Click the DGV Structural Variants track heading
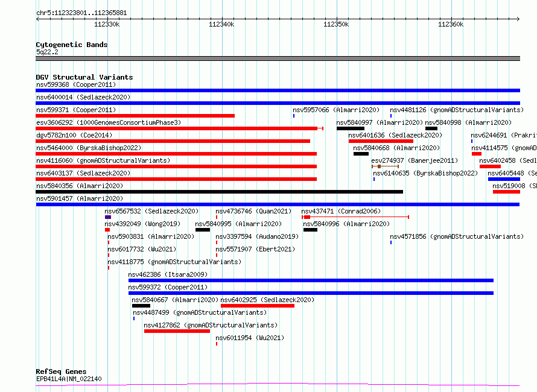The image size is (537, 392). (x=84, y=77)
